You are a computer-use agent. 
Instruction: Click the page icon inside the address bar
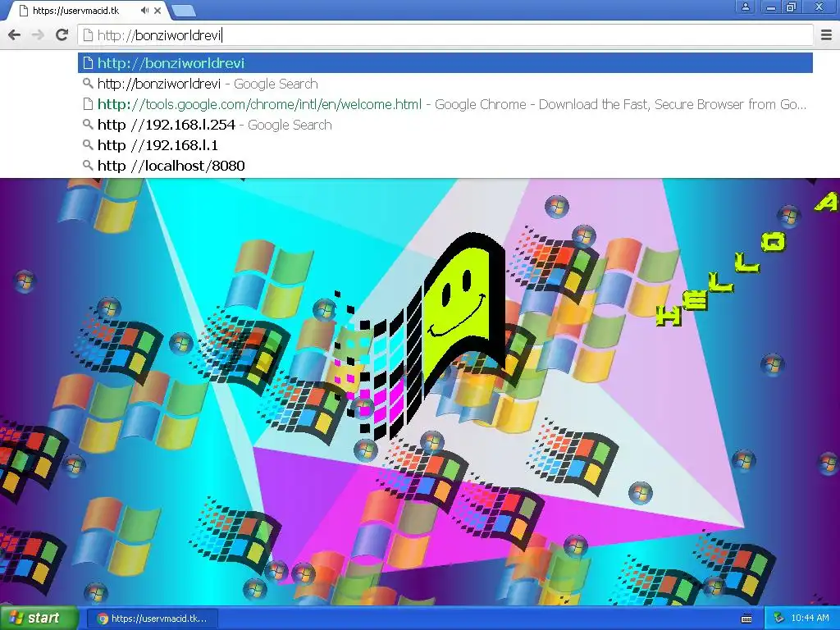[89, 35]
